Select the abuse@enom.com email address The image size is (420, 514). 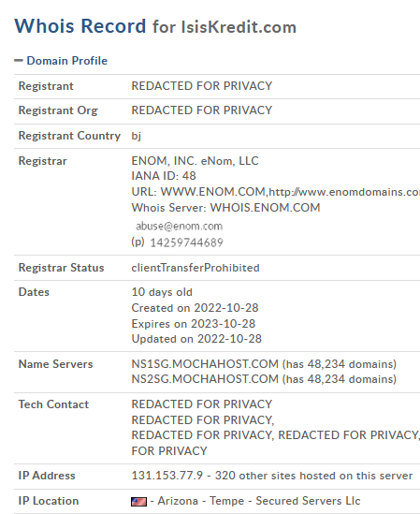tap(180, 227)
